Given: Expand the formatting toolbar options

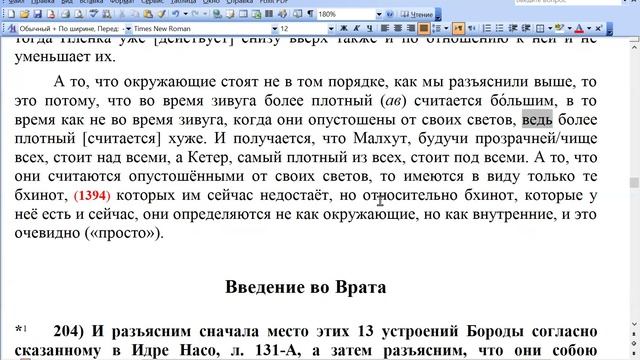Looking at the screenshot, I should 610,29.
